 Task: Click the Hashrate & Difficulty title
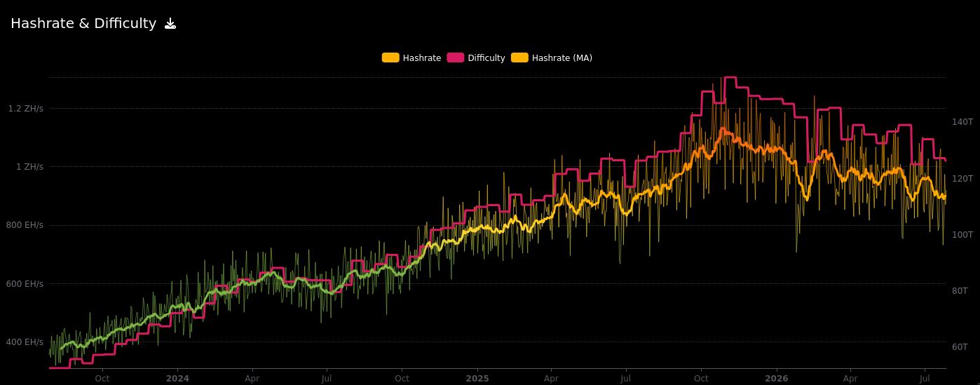click(83, 24)
